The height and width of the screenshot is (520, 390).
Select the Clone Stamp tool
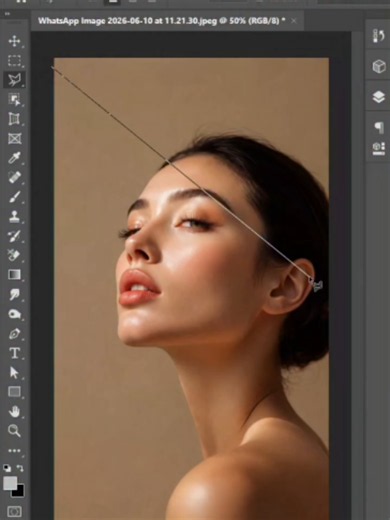point(14,216)
